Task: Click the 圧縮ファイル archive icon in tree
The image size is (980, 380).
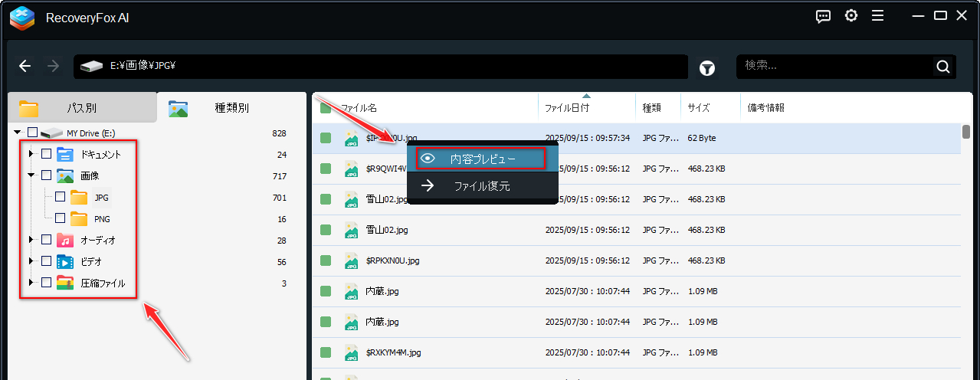Action: pos(65,283)
